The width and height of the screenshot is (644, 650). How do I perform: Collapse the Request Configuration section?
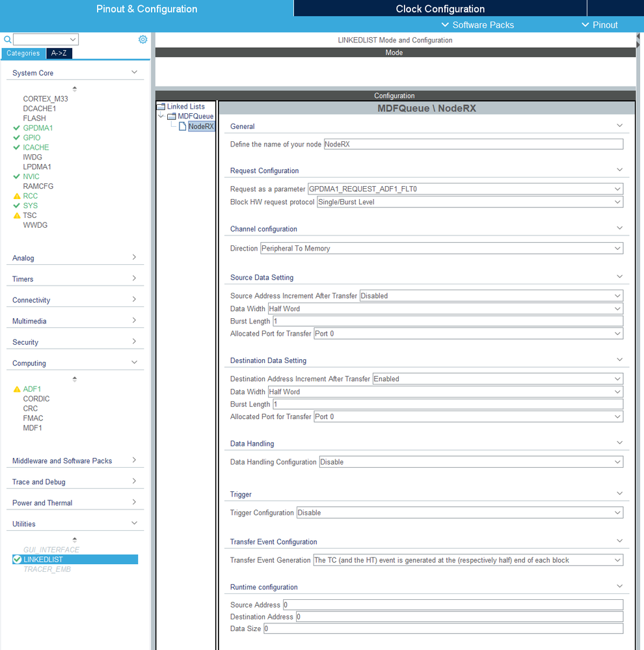tap(619, 170)
